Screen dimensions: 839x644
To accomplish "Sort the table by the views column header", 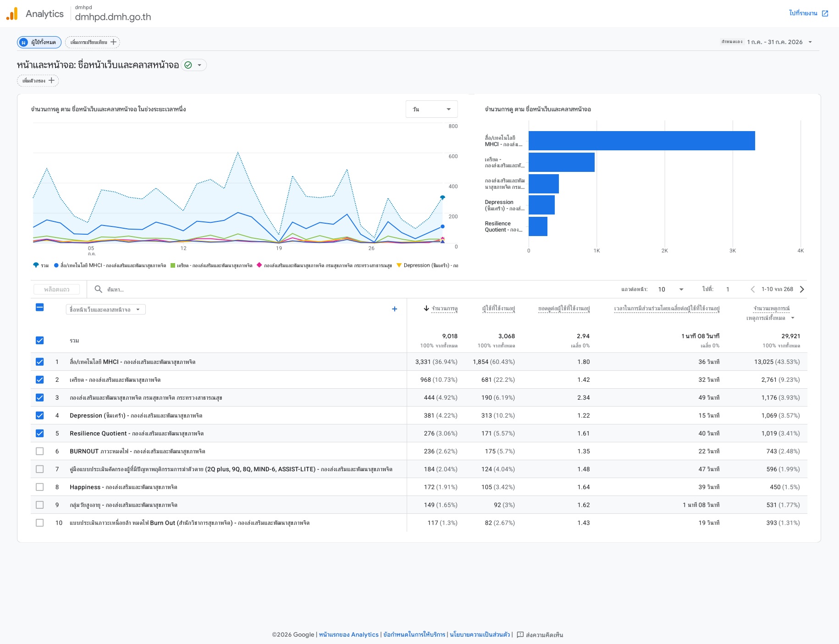I will [x=440, y=309].
